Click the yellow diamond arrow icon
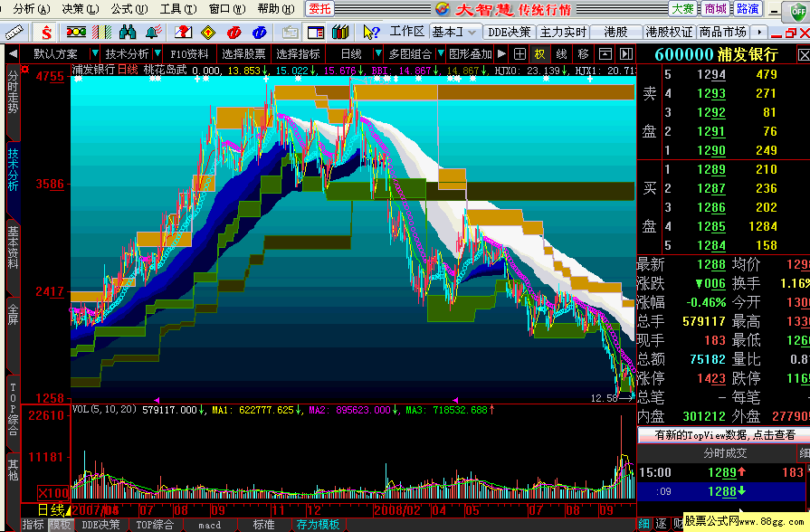Viewport: 810px width, 532px height. [208, 32]
